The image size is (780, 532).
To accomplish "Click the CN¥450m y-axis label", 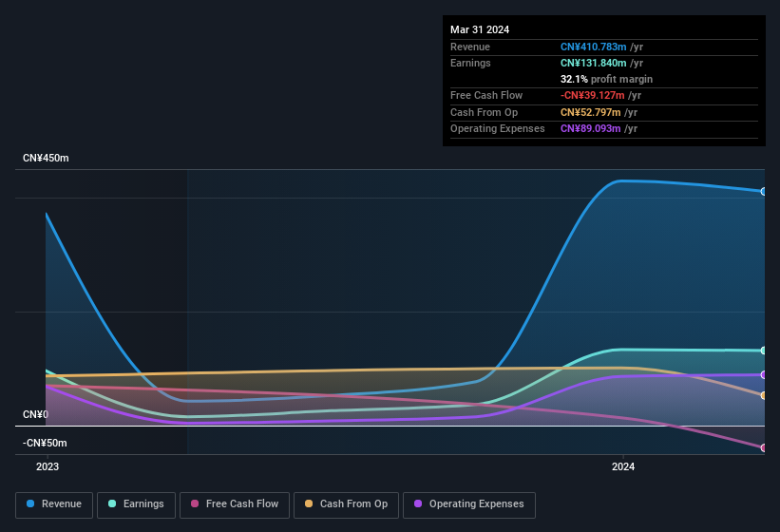I will [46, 158].
